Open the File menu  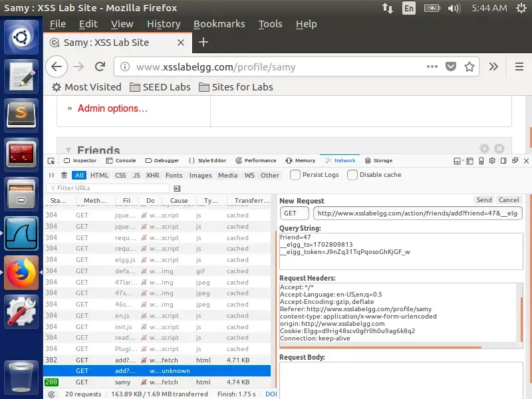click(58, 24)
